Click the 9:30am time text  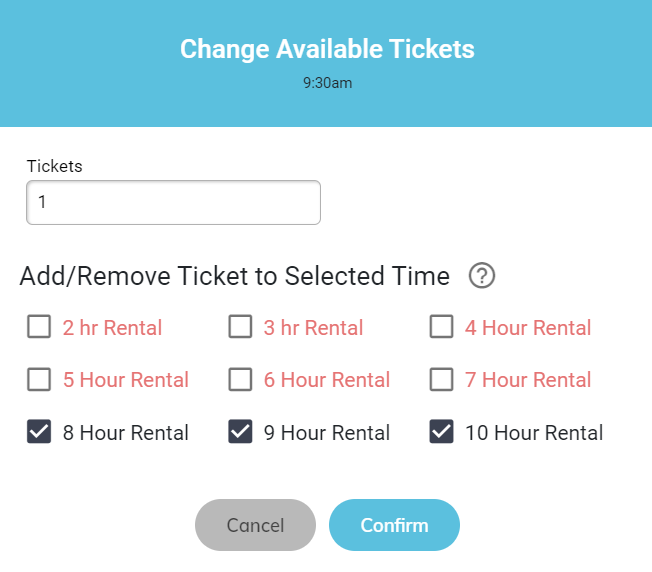pyautogui.click(x=327, y=83)
